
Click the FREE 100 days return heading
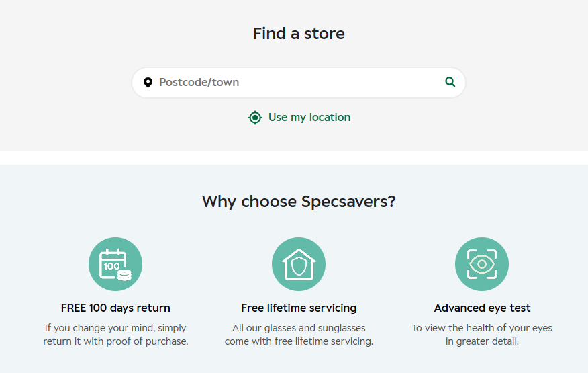pyautogui.click(x=115, y=308)
